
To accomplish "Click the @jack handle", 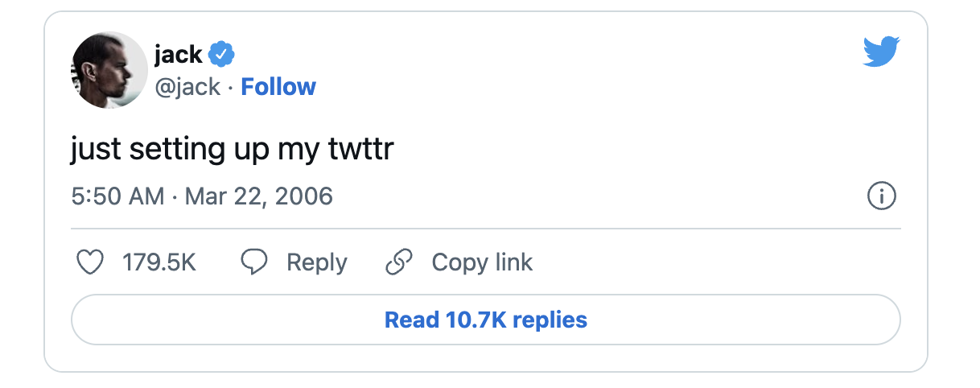I will point(187,87).
